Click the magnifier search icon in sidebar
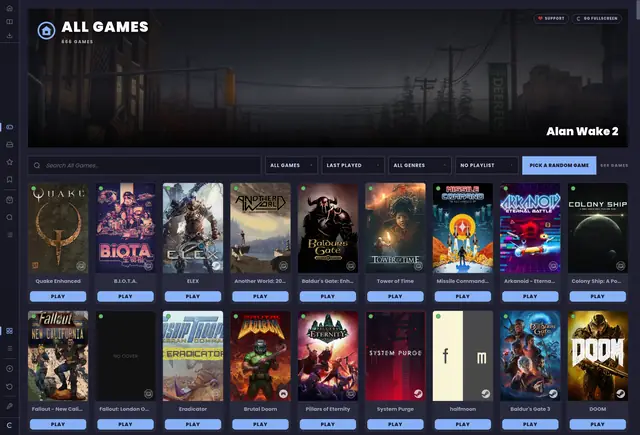640x435 pixels. coord(10,218)
